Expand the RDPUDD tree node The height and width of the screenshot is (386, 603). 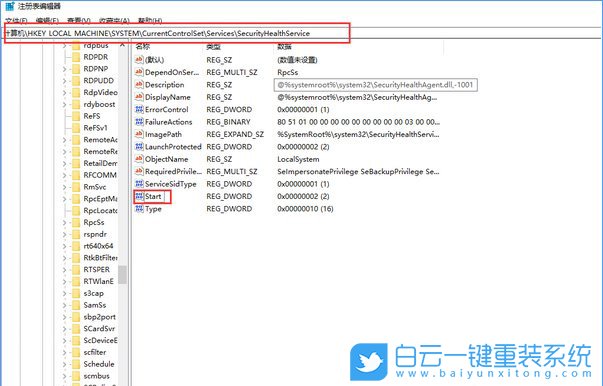[65, 81]
